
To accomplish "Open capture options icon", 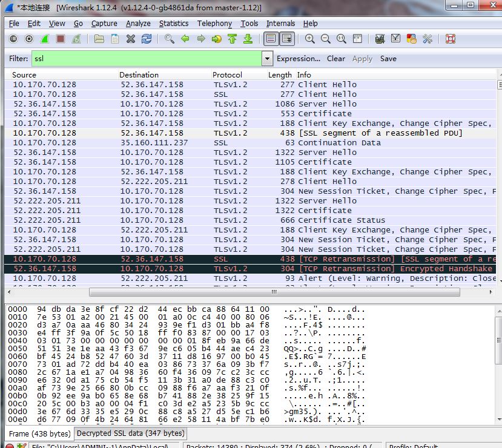I will pos(29,39).
